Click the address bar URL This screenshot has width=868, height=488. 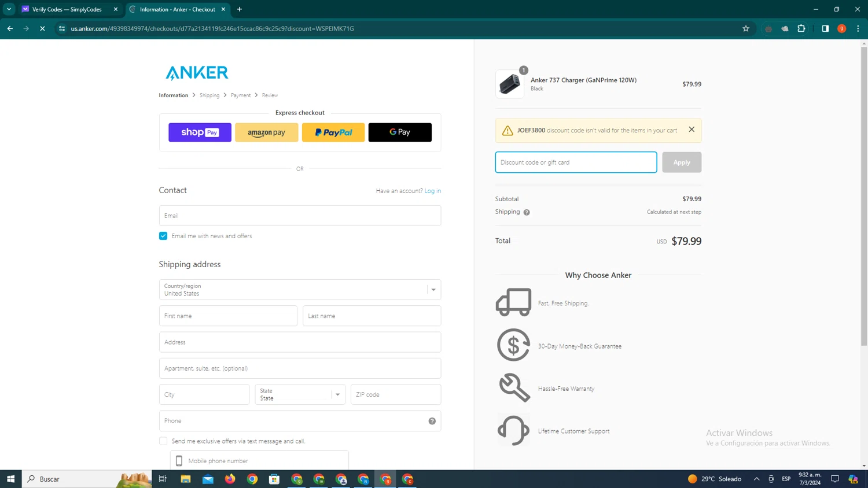coord(212,28)
